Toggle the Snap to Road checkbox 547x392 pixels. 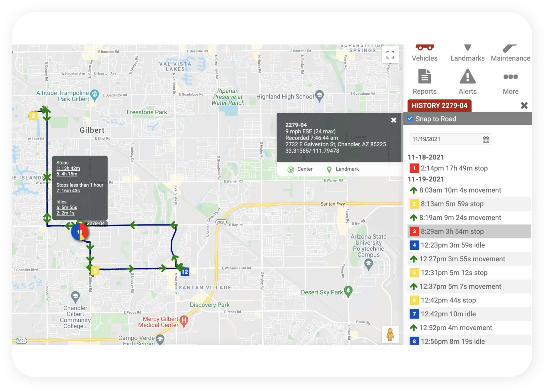pos(410,119)
